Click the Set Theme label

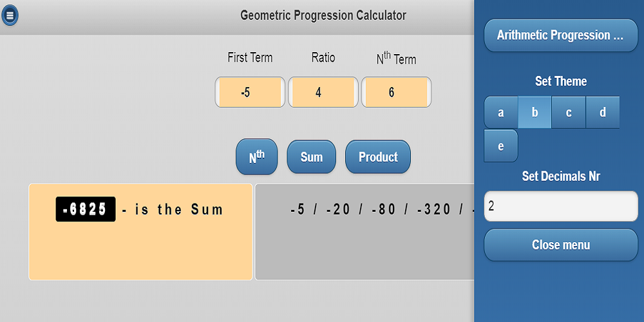tap(560, 81)
